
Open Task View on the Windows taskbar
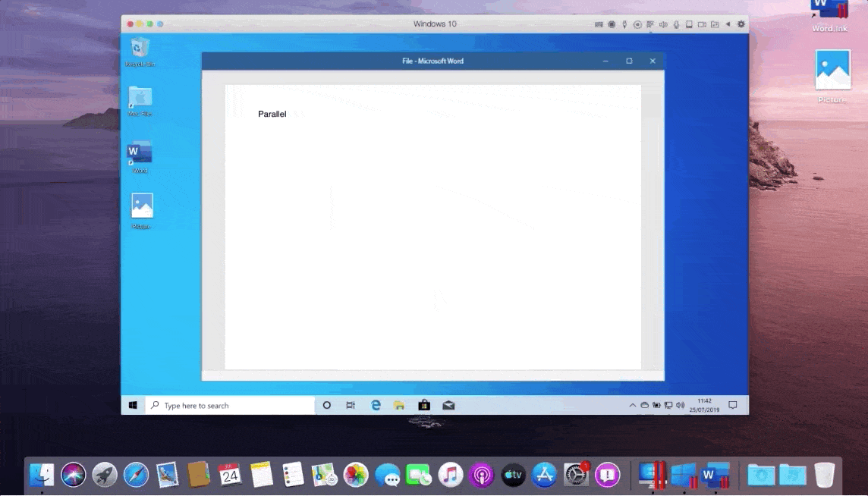[x=351, y=405]
